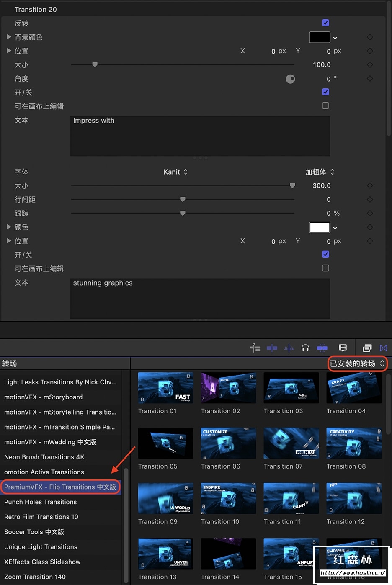The height and width of the screenshot is (585, 392).
Task: Toggle the transitions browser icon
Action: (383, 348)
